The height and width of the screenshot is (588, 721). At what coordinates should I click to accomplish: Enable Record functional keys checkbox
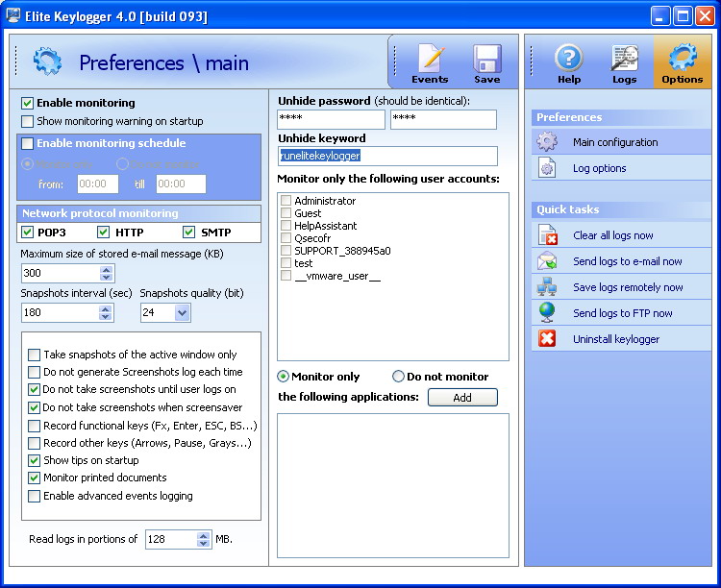point(35,426)
